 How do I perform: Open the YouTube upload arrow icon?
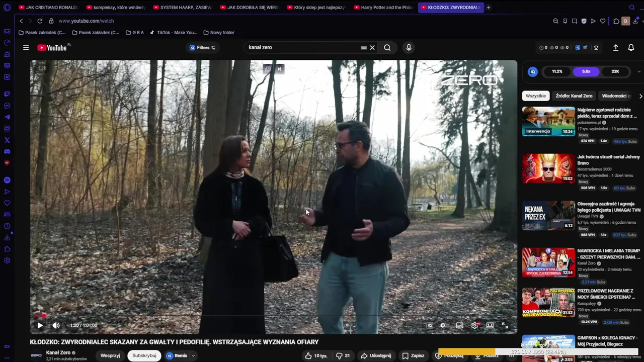(x=615, y=48)
